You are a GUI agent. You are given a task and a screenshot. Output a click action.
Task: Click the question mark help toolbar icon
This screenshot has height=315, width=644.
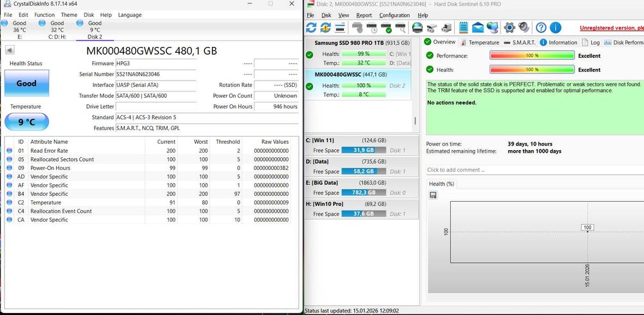point(542,28)
